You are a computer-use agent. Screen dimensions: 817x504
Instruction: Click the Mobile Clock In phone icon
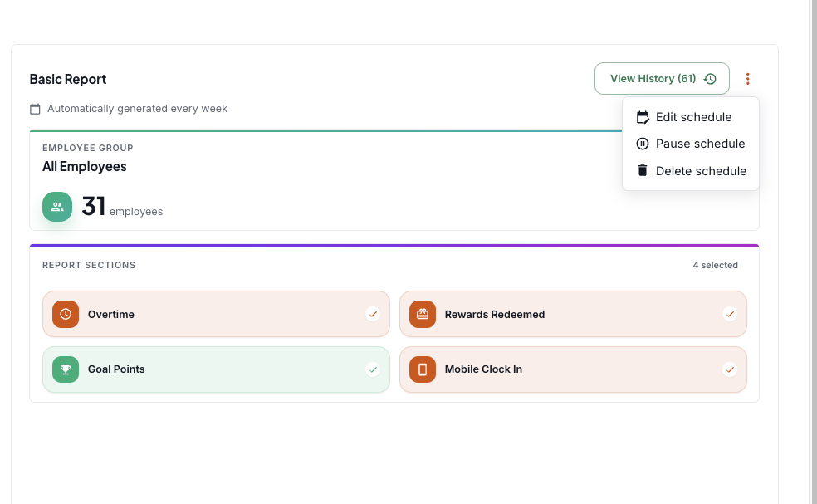pos(423,369)
